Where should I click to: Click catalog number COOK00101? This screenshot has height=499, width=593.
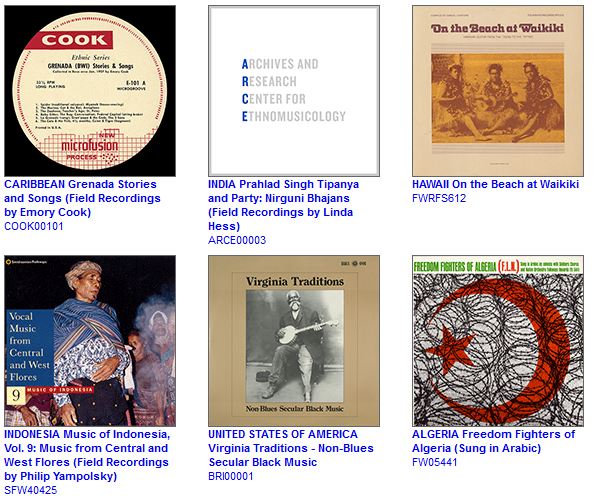coord(34,226)
